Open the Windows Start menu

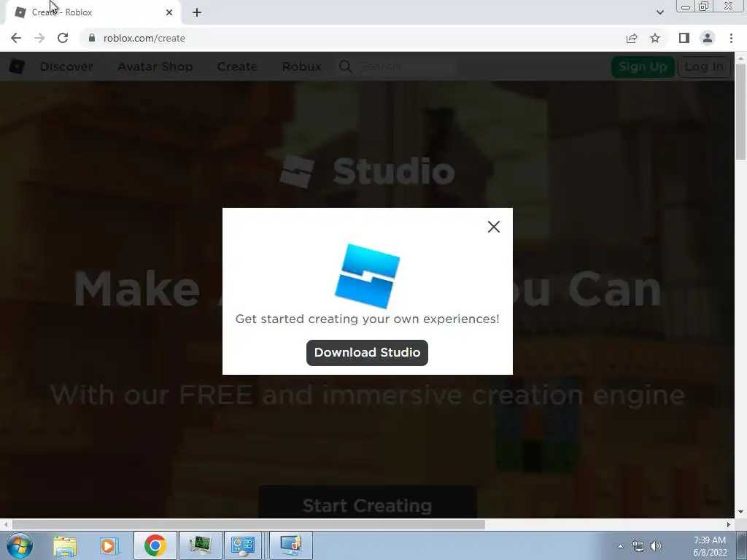[19, 545]
